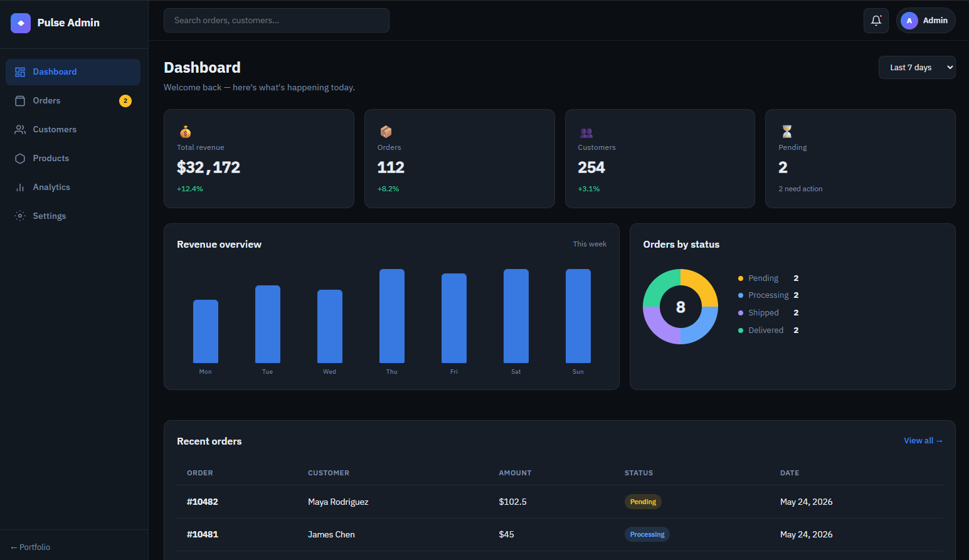The height and width of the screenshot is (560, 969).
Task: Click the yellow Pending legend dot
Action: coord(741,278)
